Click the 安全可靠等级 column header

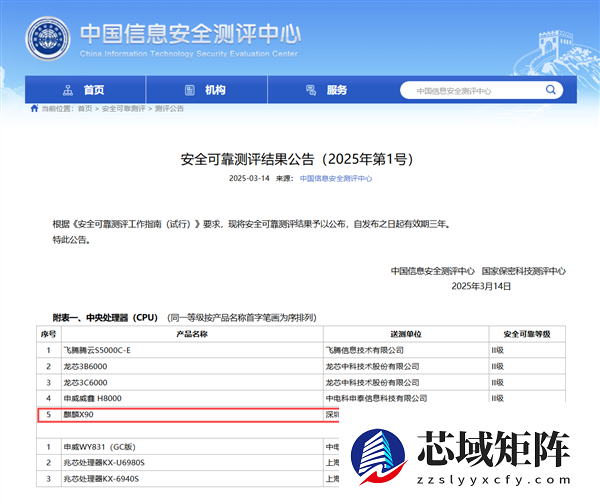tap(526, 333)
